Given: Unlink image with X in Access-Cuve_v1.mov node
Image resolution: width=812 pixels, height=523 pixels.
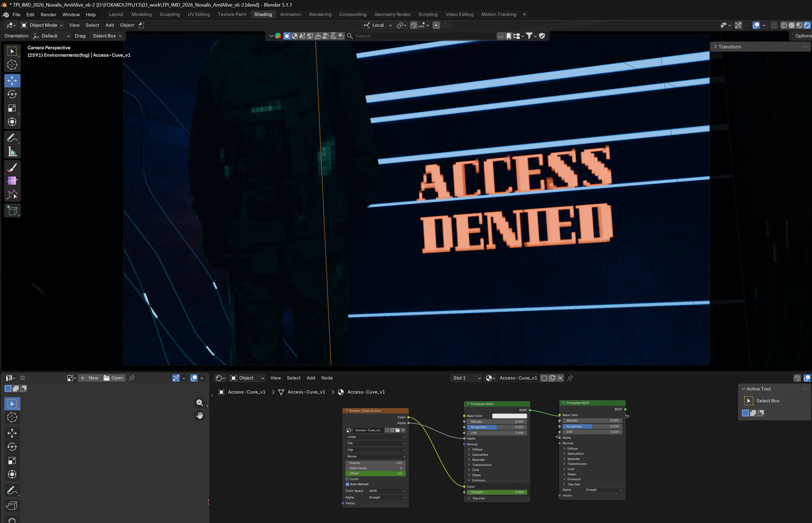Looking at the screenshot, I should tap(403, 430).
